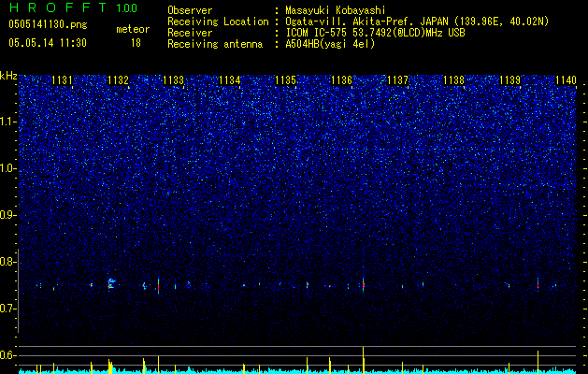Click the observer name Masayuki Kobayashi

pos(336,10)
